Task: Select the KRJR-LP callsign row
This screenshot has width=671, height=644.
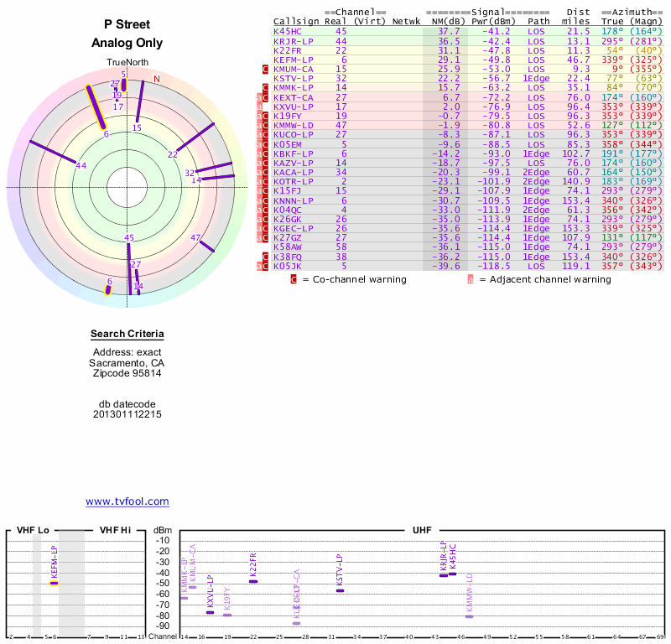Action: pyautogui.click(x=294, y=40)
